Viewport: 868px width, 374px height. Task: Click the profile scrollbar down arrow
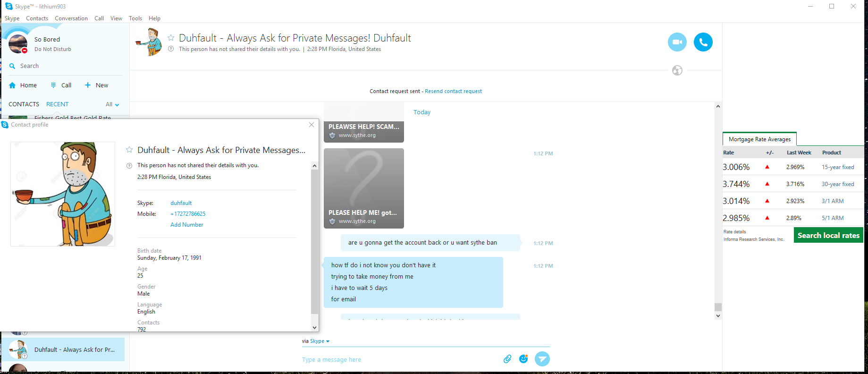[x=315, y=327]
